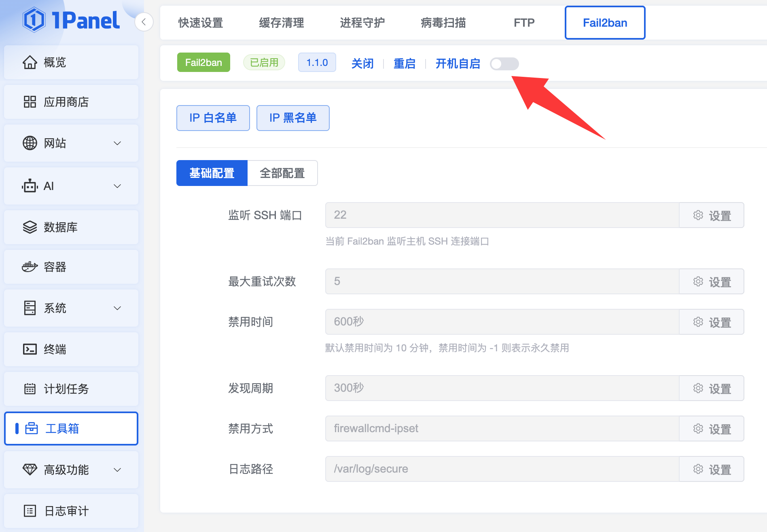Open 容器 containers docker icon
The width and height of the screenshot is (767, 532).
(30, 267)
